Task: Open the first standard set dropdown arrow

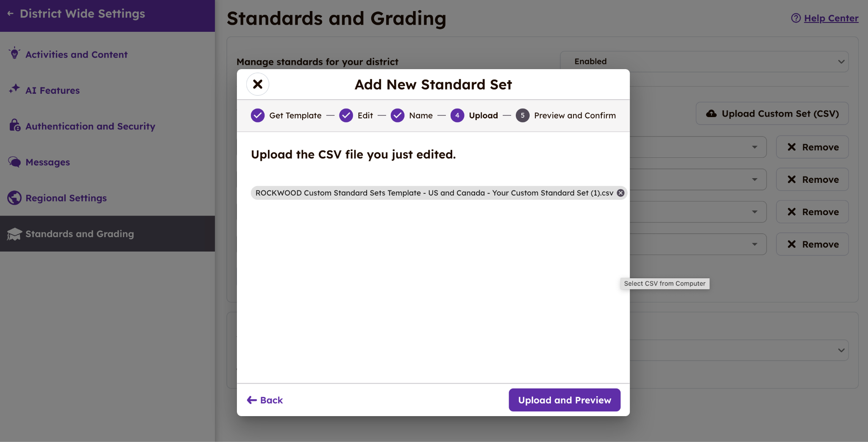Action: 754,147
